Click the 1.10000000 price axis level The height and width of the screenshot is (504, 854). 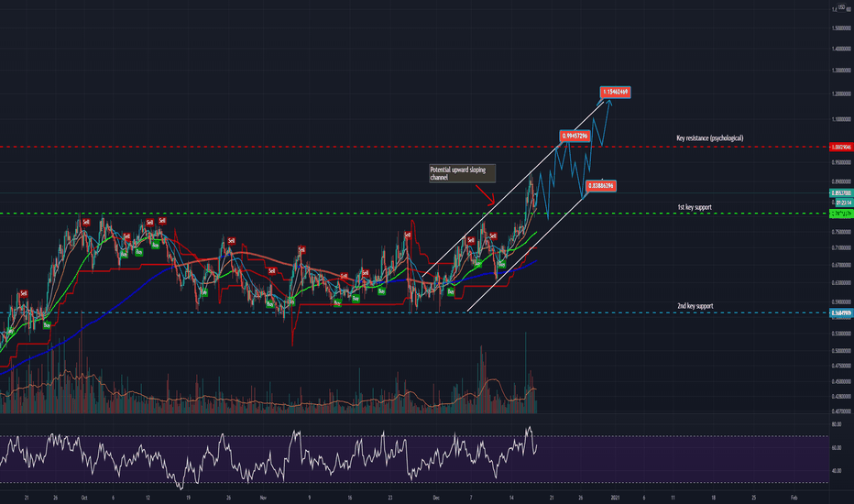(841, 119)
